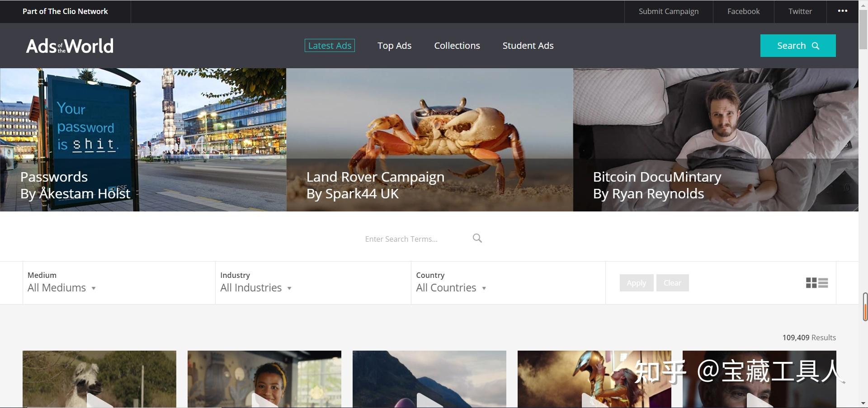Click Submit Campaign link

coord(668,11)
